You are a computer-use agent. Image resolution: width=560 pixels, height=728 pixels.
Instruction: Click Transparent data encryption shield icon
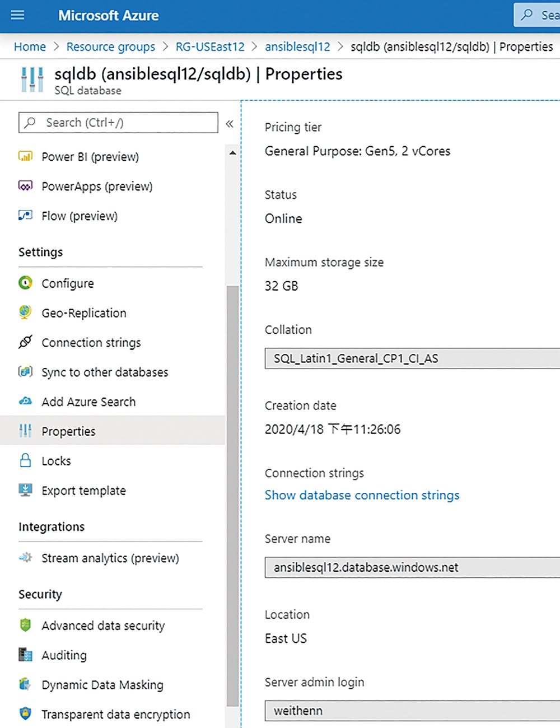pyautogui.click(x=25, y=713)
